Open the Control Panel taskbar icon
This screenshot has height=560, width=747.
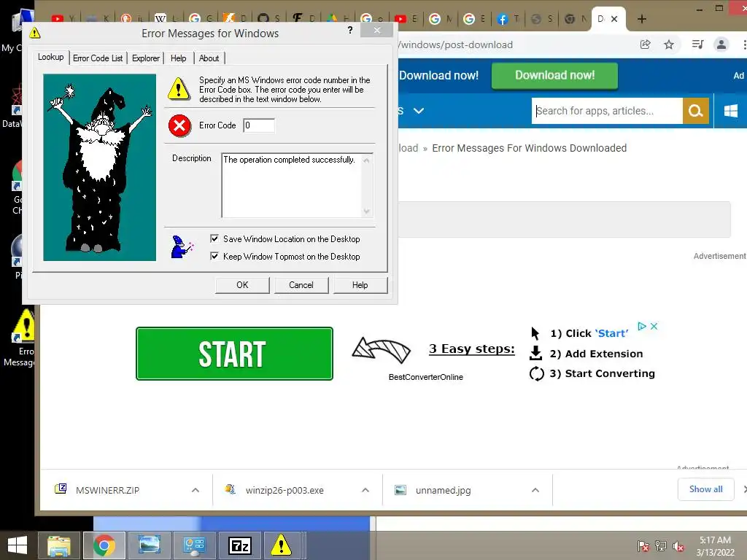click(x=194, y=545)
